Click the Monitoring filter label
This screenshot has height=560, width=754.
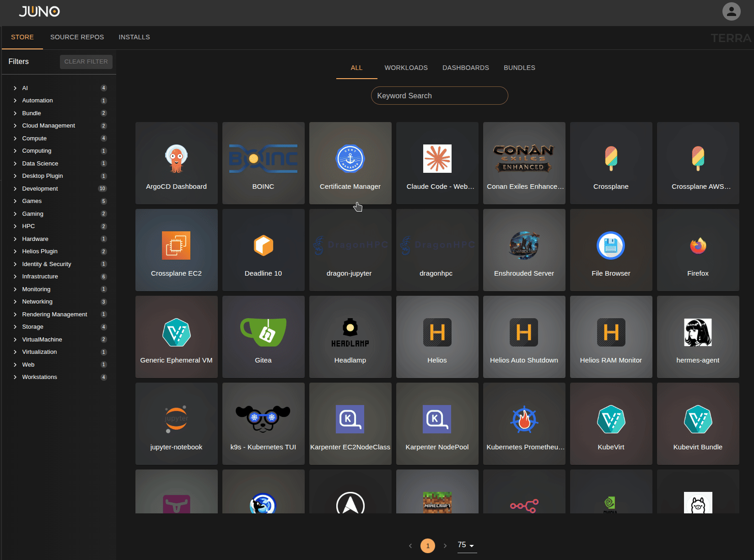36,289
